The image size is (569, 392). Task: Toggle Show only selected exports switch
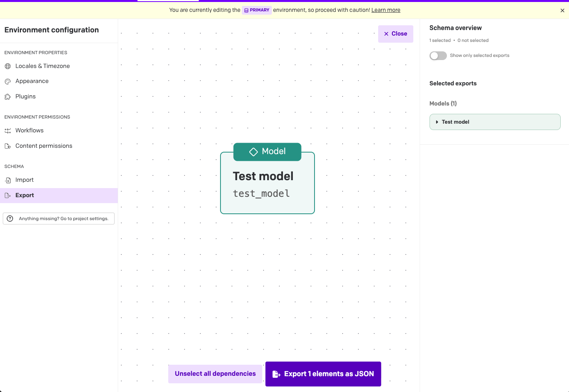[x=438, y=56]
